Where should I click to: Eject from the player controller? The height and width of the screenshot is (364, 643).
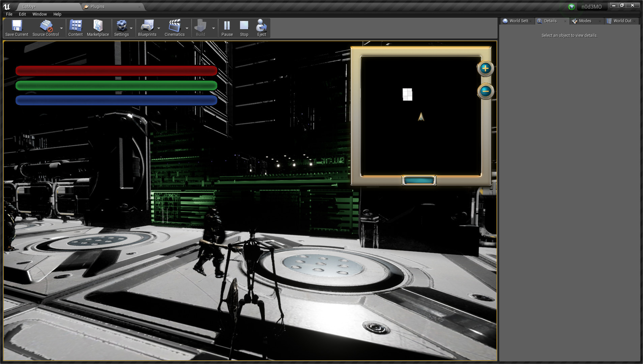tap(261, 28)
